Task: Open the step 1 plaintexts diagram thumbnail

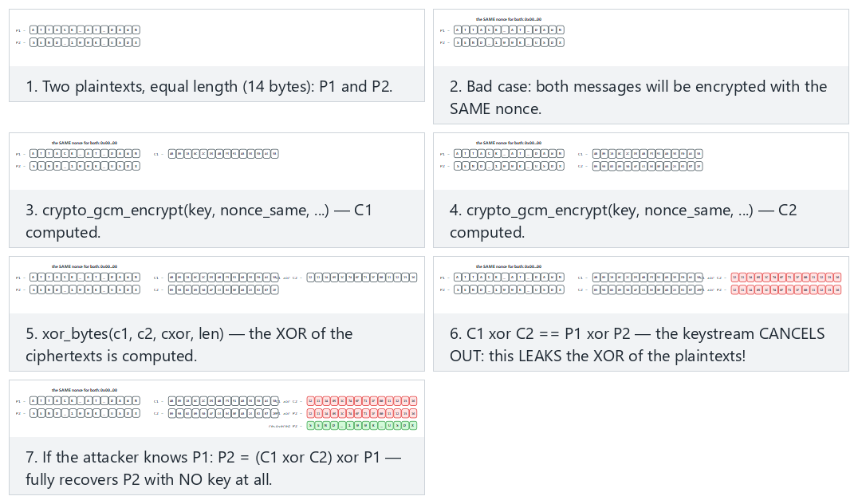Action: pos(217,38)
